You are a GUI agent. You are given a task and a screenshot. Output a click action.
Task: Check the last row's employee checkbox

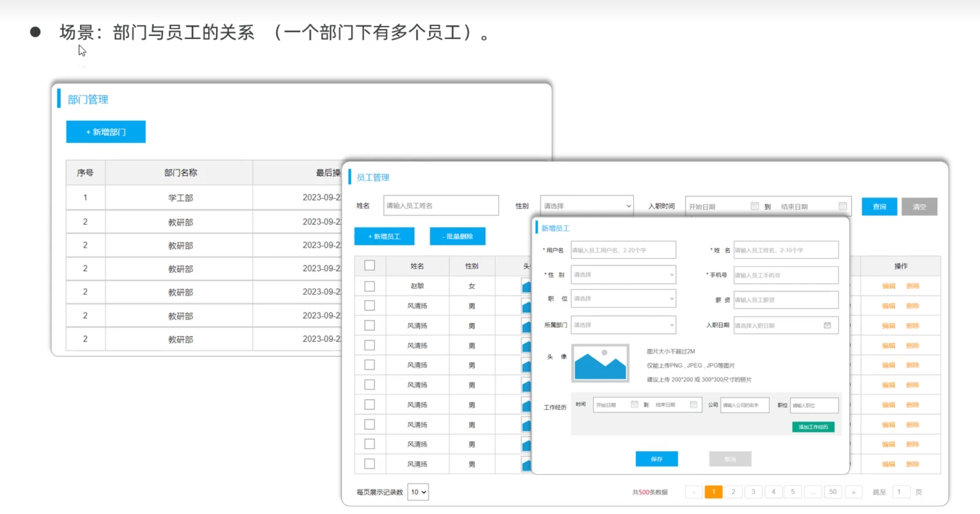click(x=370, y=464)
